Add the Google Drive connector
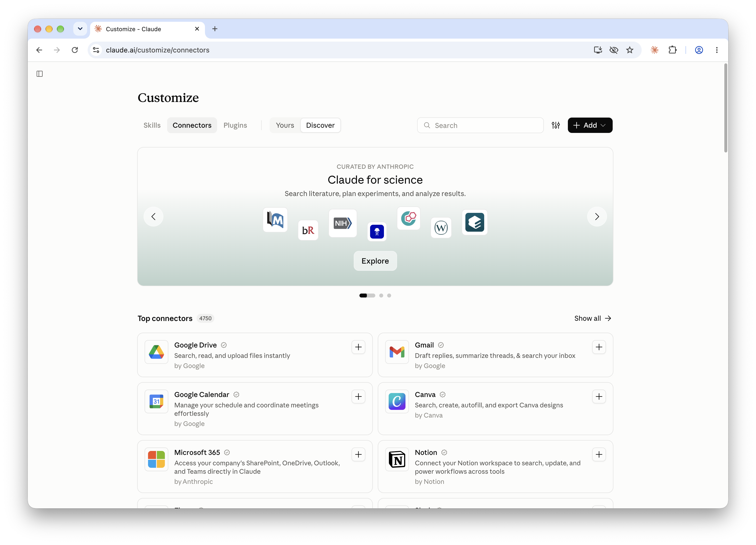Screen dimensions: 756x545 [358, 347]
